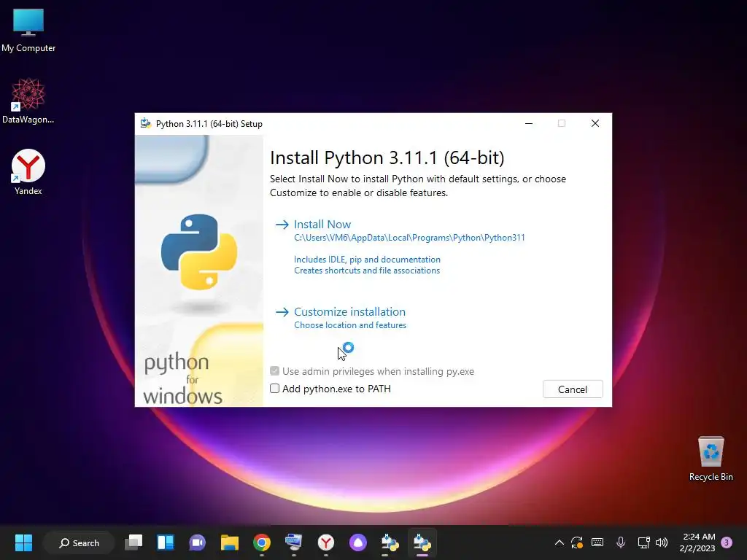This screenshot has height=560, width=747.
Task: Click the taskbar Search box
Action: coord(79,542)
